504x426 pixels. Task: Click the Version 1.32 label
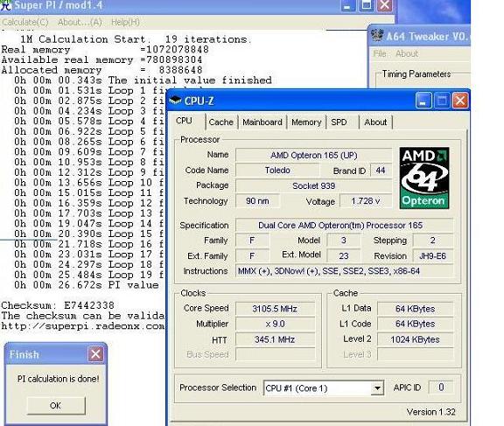click(x=430, y=412)
